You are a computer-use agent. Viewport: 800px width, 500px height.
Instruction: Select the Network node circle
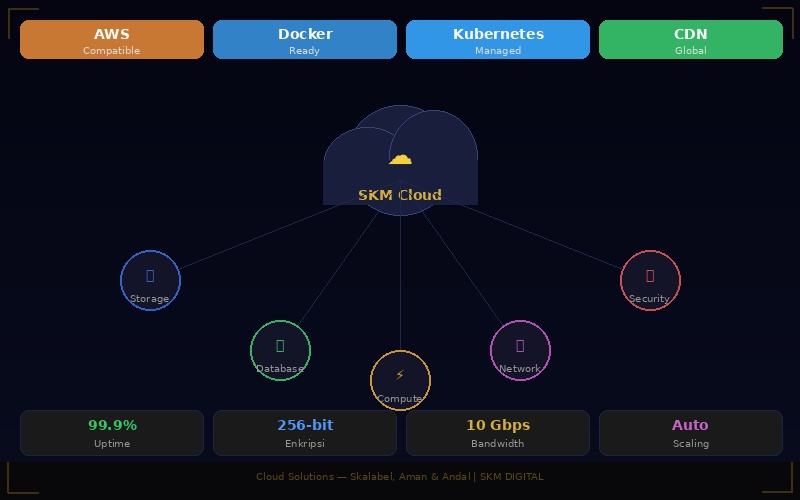pos(520,351)
